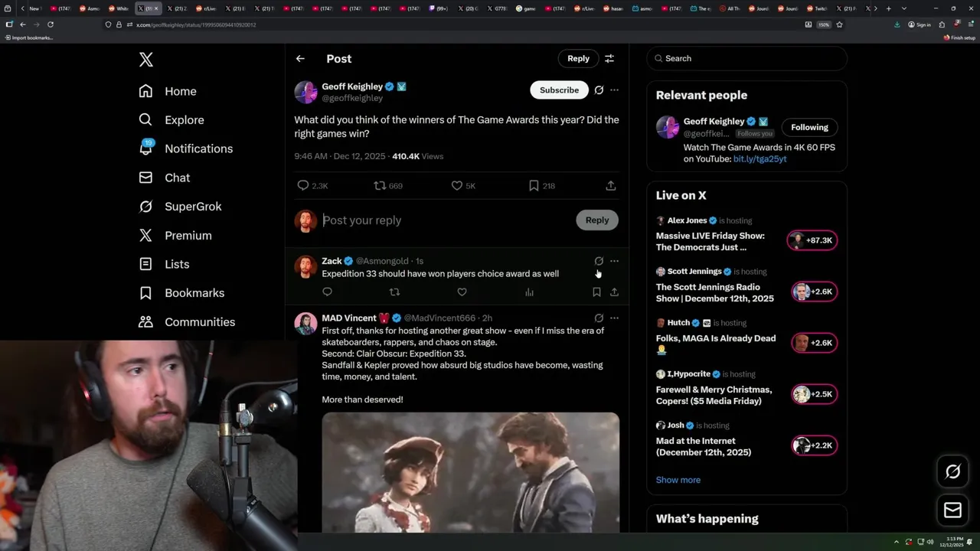Viewport: 980px width, 551px height.
Task: Open more options on Zack's reply
Action: pos(614,261)
